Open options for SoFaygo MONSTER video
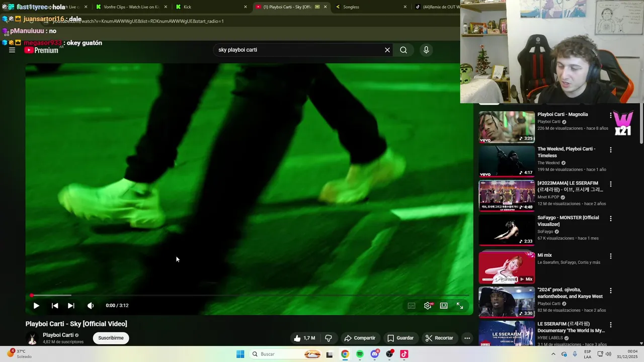644x362 pixels. pos(611,219)
